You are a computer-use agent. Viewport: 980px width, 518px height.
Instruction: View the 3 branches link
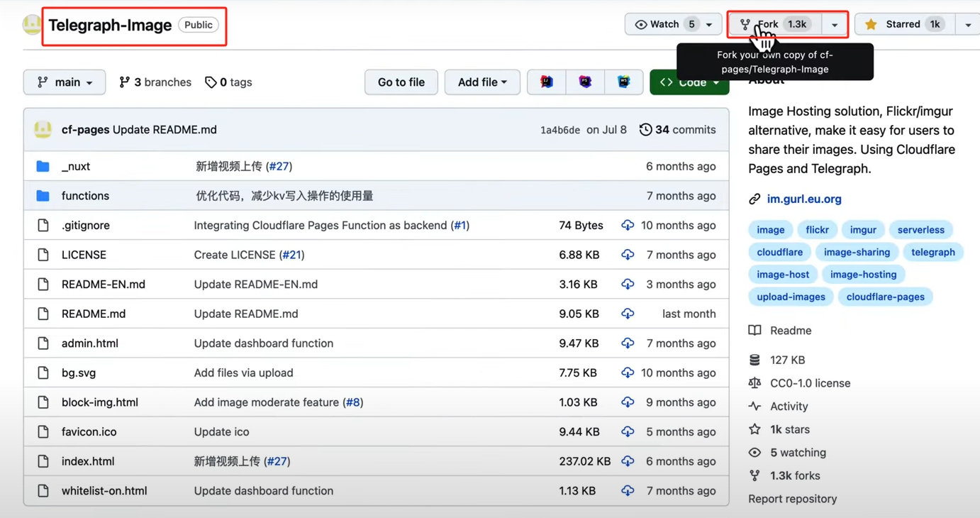click(x=155, y=82)
